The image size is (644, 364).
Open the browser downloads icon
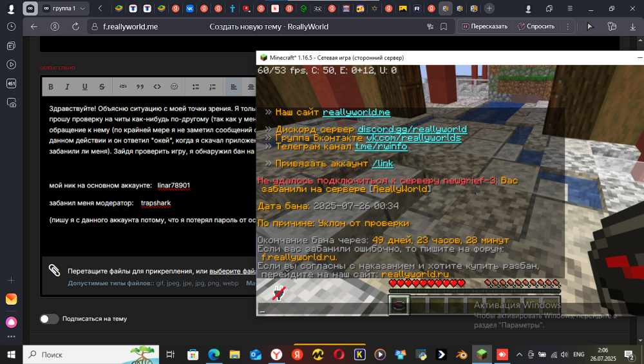[633, 26]
